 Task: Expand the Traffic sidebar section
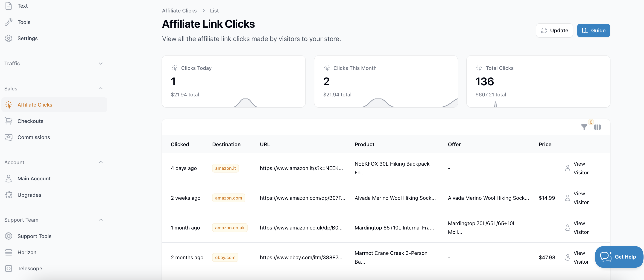[x=101, y=63]
